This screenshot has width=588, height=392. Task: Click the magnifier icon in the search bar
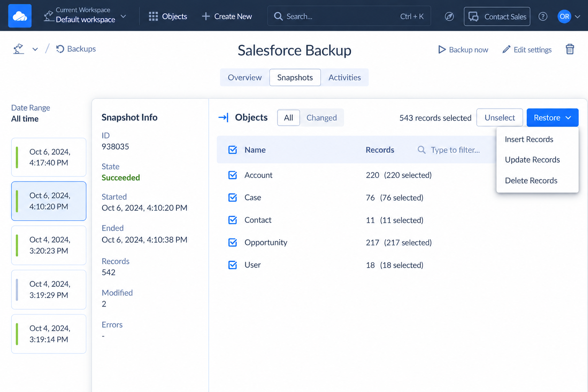coord(278,16)
